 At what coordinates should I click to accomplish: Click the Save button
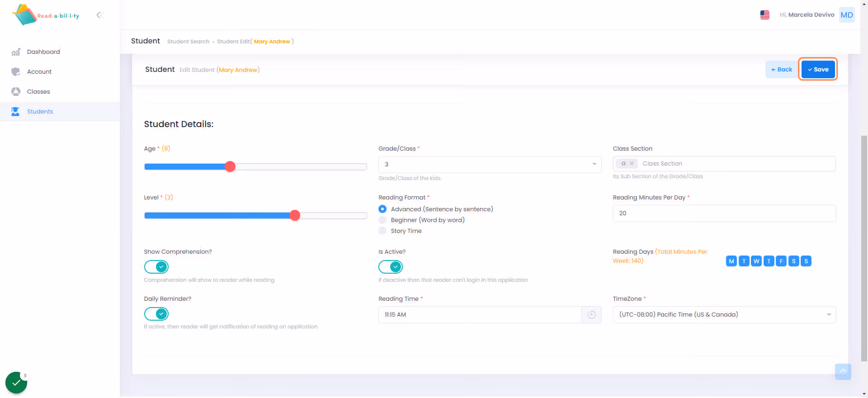point(818,70)
